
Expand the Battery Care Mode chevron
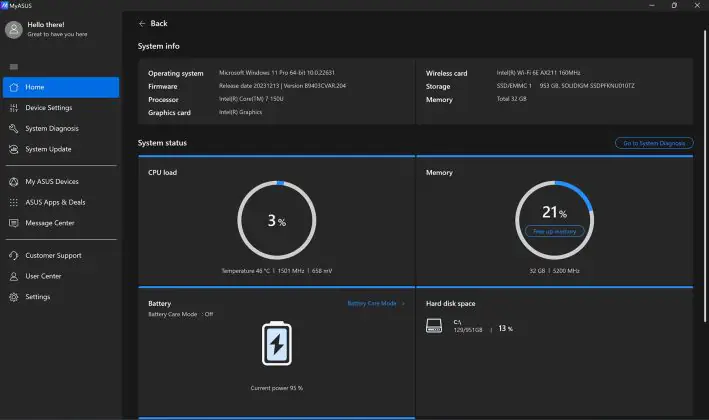click(403, 303)
